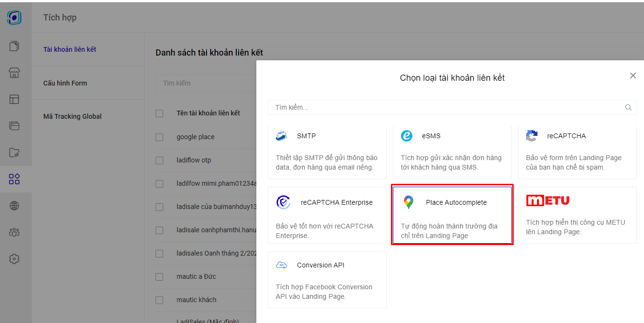Check the ladiflow otp row checkbox
Screen dimensions: 644x323
[x=159, y=160]
